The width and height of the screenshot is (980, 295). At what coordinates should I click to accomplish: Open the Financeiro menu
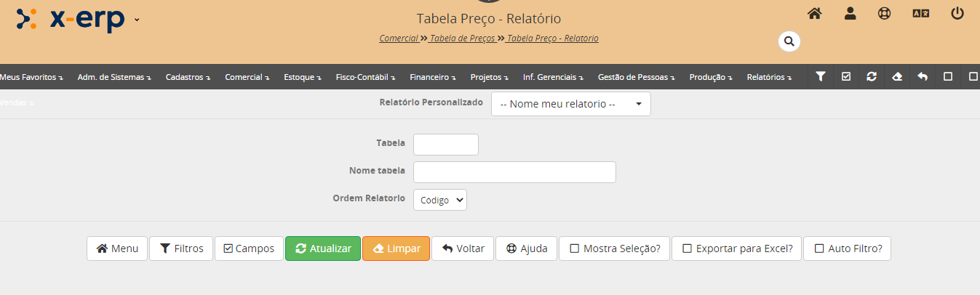(432, 77)
